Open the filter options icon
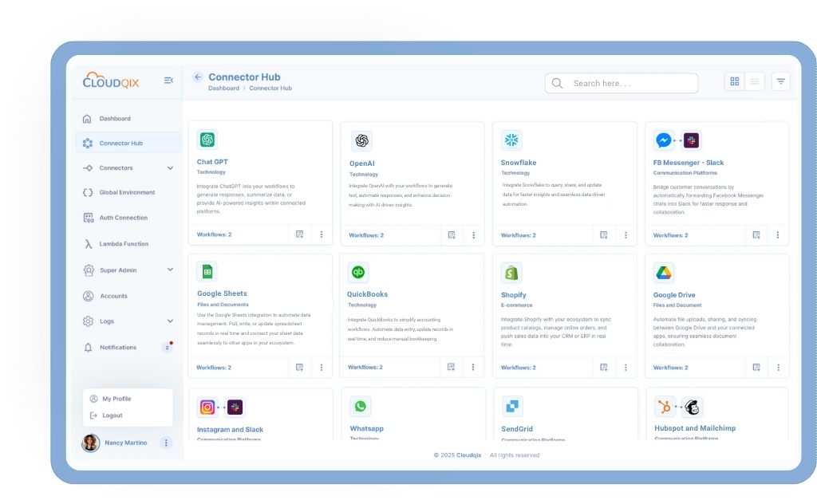The height and width of the screenshot is (504, 817). [x=780, y=81]
